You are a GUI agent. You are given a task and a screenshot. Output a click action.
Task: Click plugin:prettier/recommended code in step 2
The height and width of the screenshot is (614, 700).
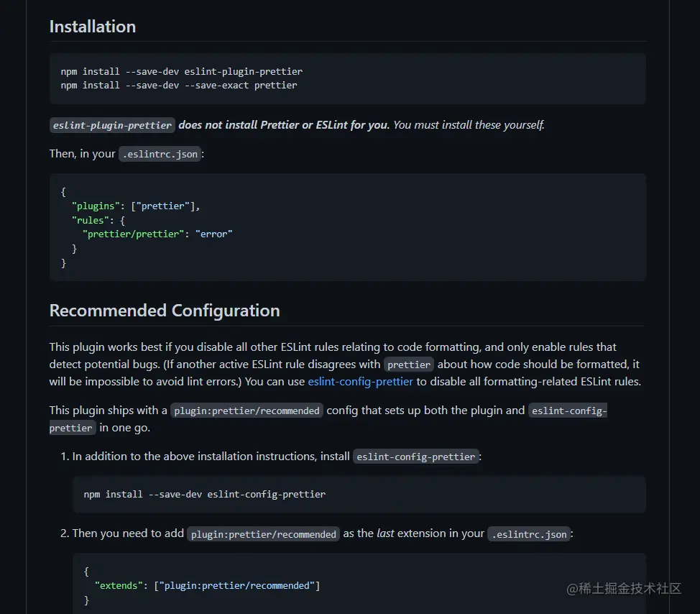263,534
